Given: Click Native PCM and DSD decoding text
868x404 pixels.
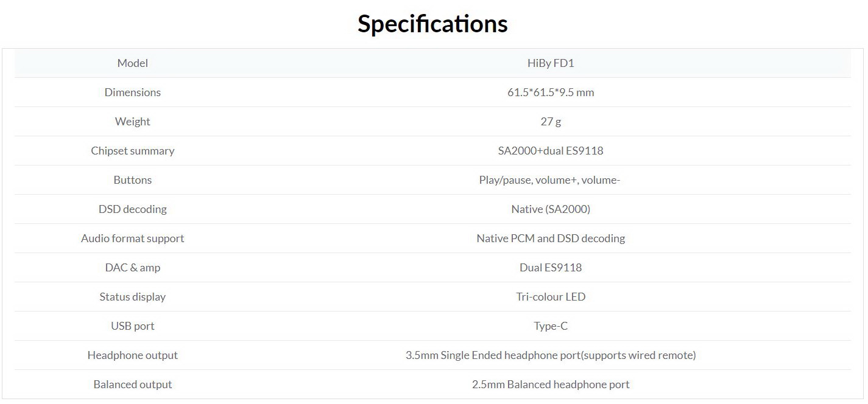Looking at the screenshot, I should tap(551, 239).
